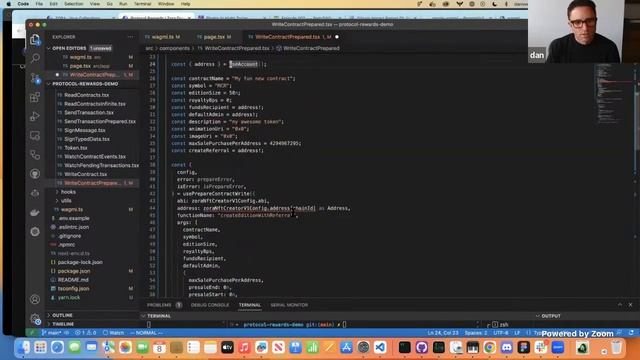This screenshot has height=360, width=640.
Task: Click the remote indicator in status bar
Action: coord(32,333)
